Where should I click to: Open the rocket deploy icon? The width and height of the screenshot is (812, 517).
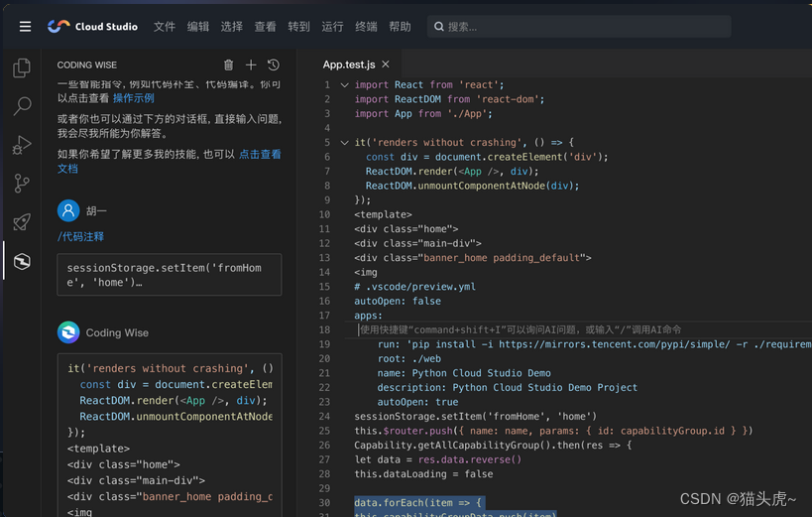(x=22, y=222)
